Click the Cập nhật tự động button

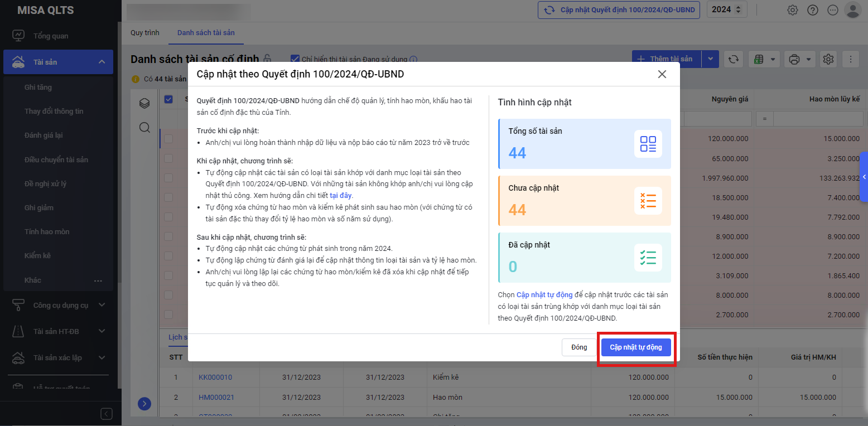point(636,347)
